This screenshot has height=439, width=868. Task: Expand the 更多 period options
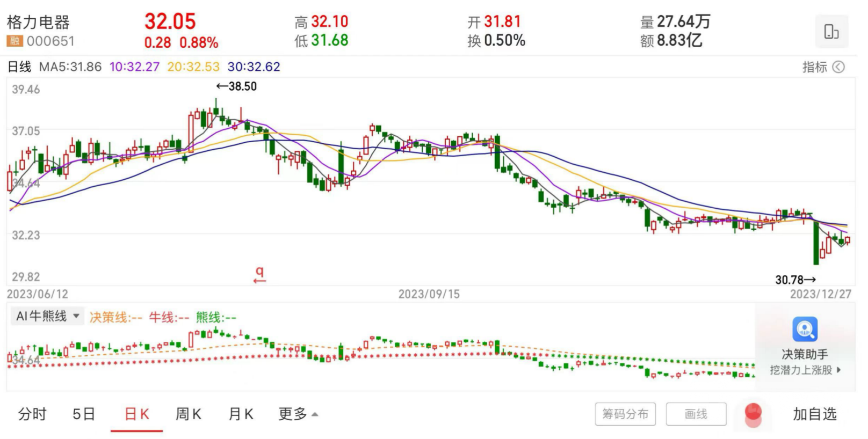298,414
